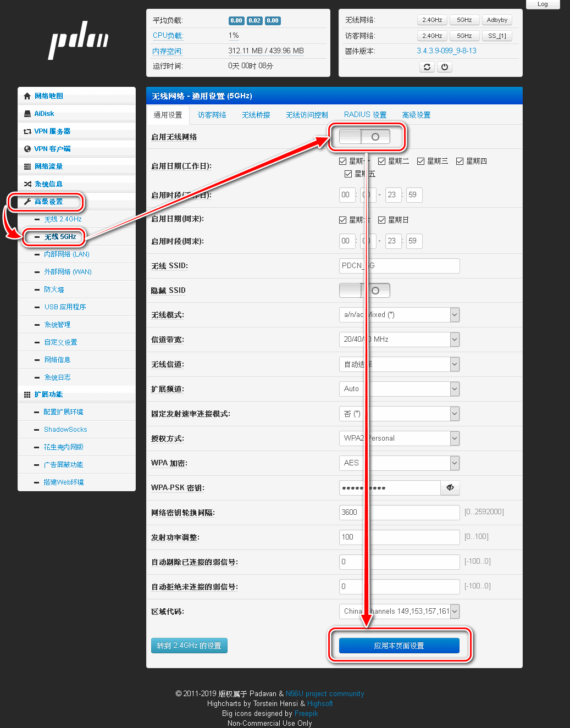This screenshot has width=570, height=728.
Task: Open the 区域代码 dropdown
Action: point(399,611)
